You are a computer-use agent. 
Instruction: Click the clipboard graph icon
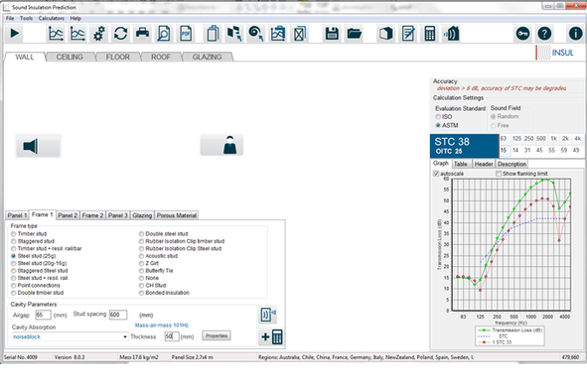click(278, 34)
